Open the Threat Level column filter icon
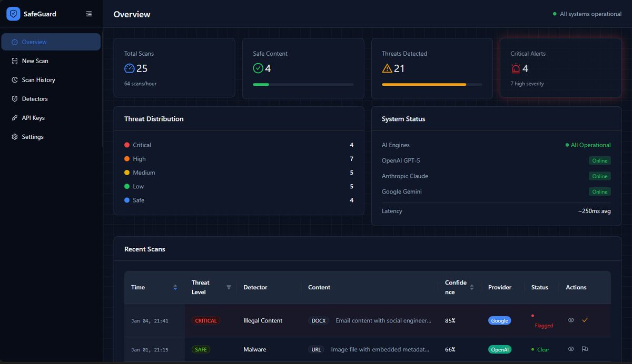 (x=229, y=287)
